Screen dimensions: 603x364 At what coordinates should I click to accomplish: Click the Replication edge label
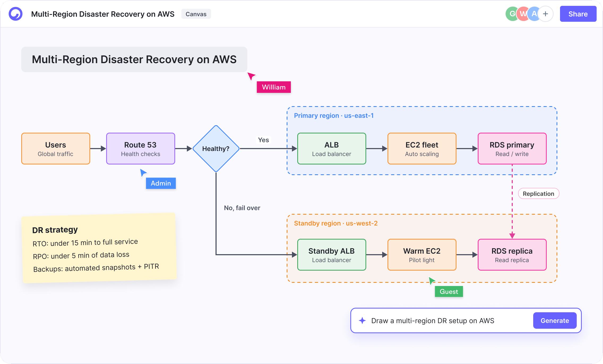click(539, 194)
